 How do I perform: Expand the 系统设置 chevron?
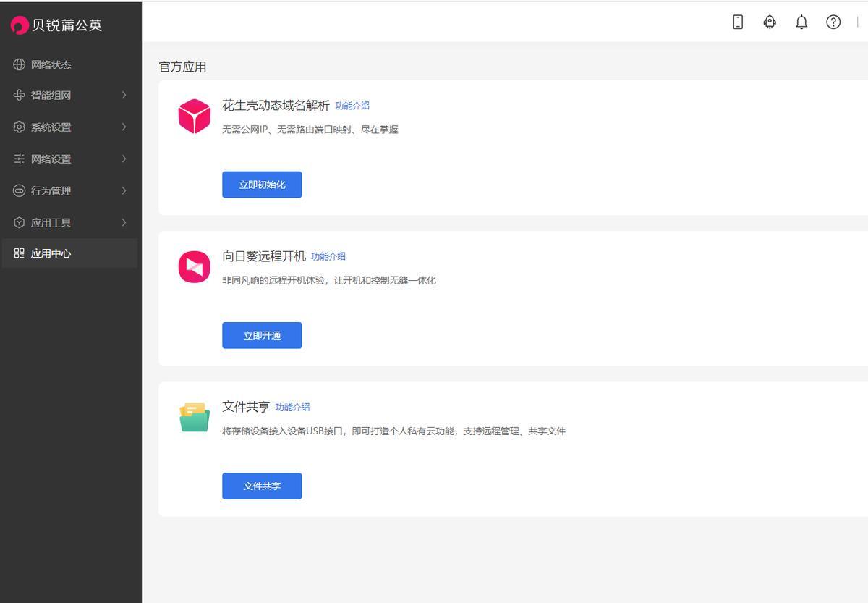point(124,127)
